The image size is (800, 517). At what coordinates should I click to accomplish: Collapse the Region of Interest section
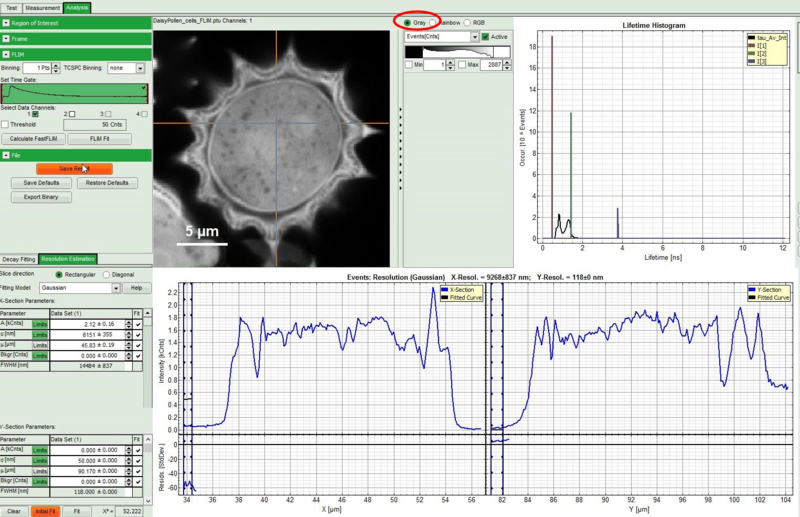pyautogui.click(x=6, y=21)
